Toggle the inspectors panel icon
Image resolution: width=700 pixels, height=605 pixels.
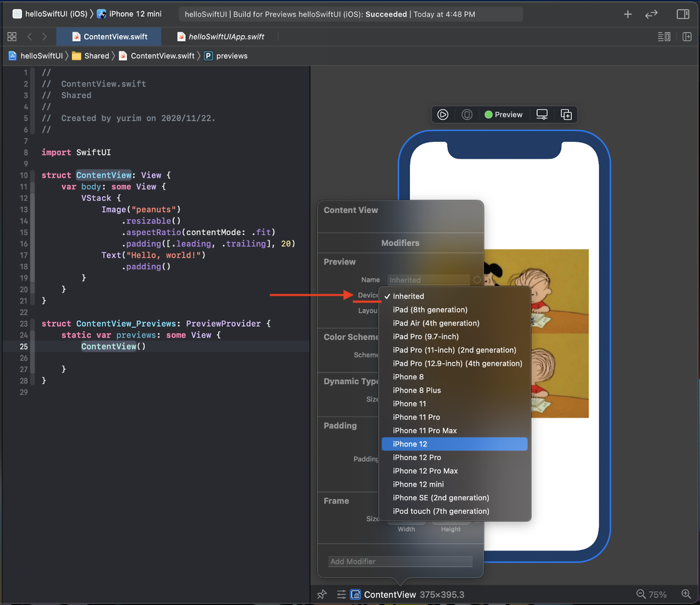pyautogui.click(x=683, y=14)
